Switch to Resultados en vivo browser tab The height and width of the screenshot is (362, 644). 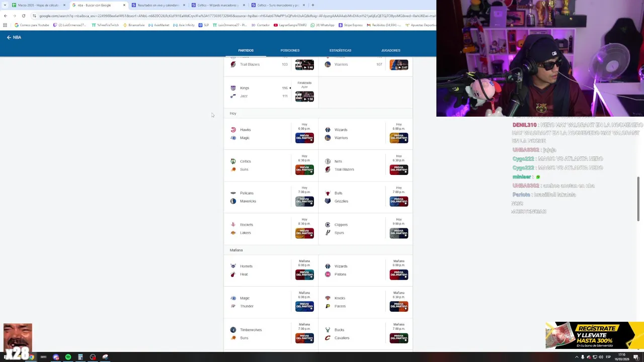click(158, 5)
